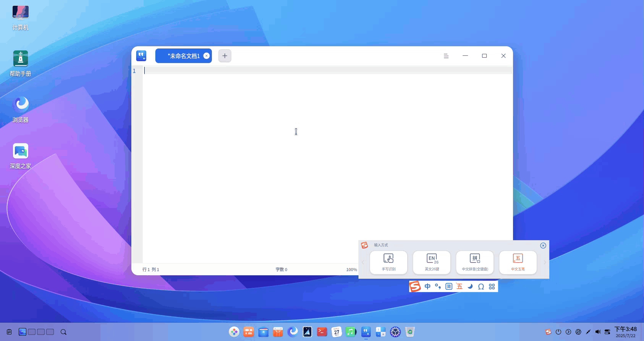Open the trash in the dock
This screenshot has width=644, height=341.
410,332
